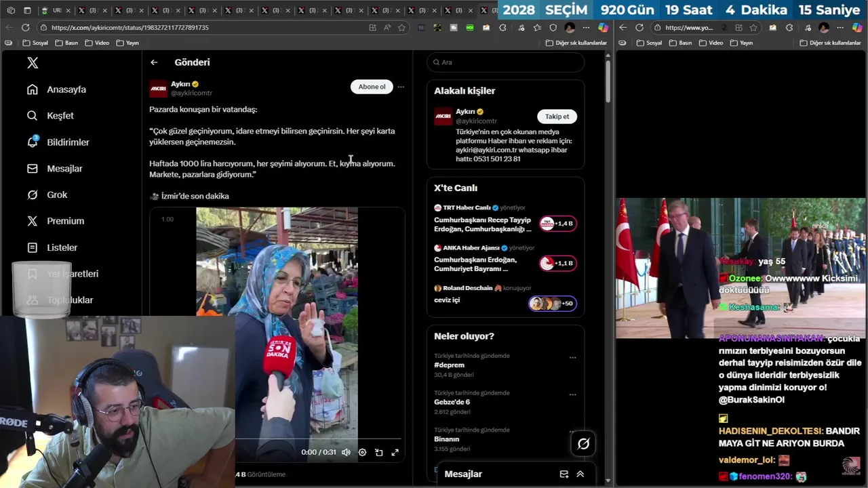
Task: Click the X logo in the sidebar
Action: [x=33, y=63]
